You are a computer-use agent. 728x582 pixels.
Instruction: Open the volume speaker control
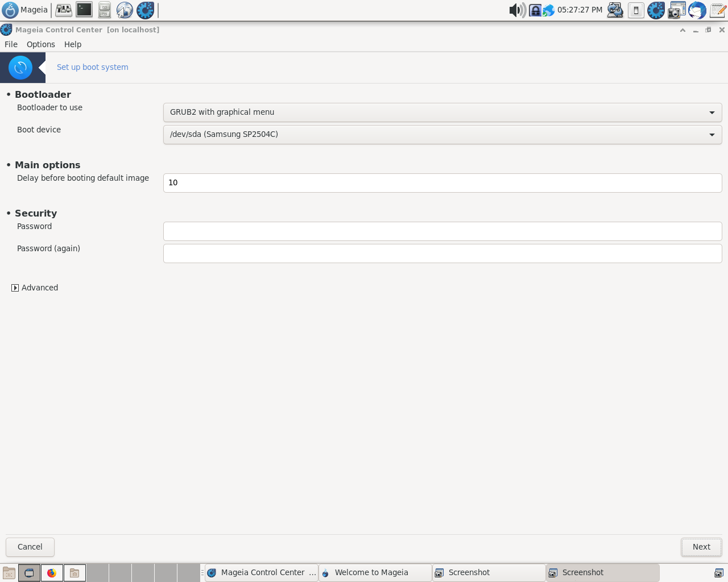[517, 10]
